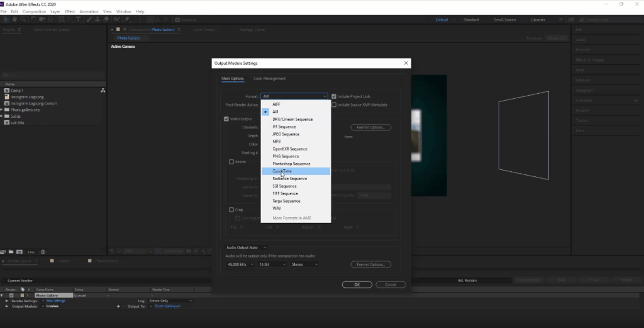This screenshot has height=328, width=644.
Task: Open the 16 Bit audio depth dropdown
Action: 272,264
